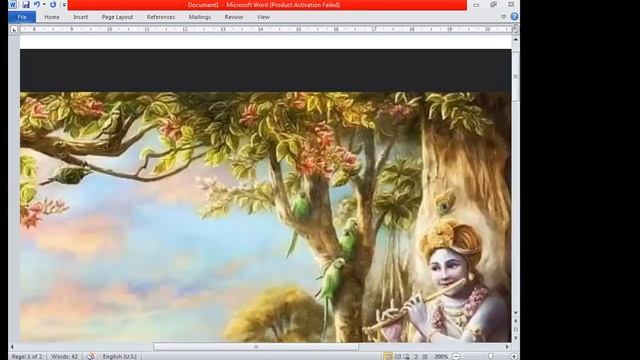Screen dimensions: 640x360
Task: Change the language 'English (U.S.)' in status bar
Action: click(120, 356)
